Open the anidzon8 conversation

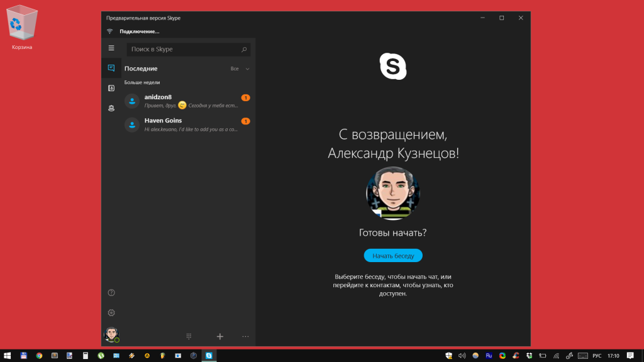click(187, 101)
